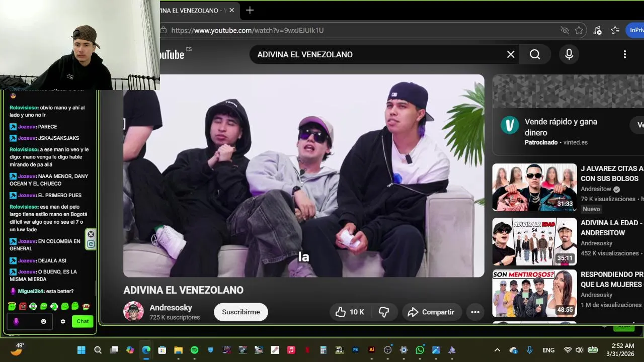Click the Andresosky channel avatar
644x362 pixels.
[x=133, y=312]
